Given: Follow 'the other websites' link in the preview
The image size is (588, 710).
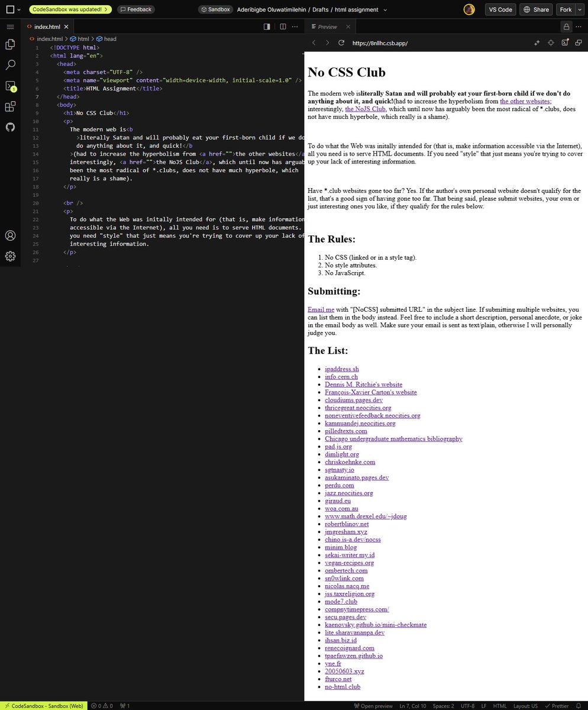Looking at the screenshot, I should click(525, 101).
